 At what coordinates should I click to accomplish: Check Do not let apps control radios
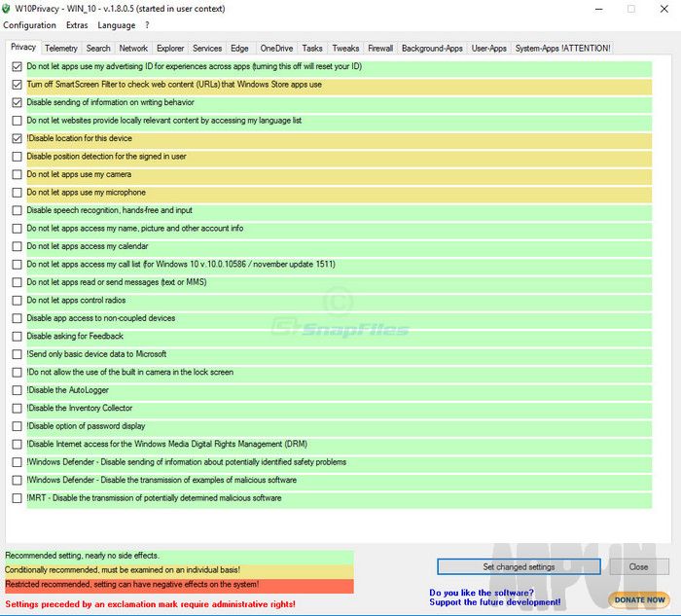point(17,301)
